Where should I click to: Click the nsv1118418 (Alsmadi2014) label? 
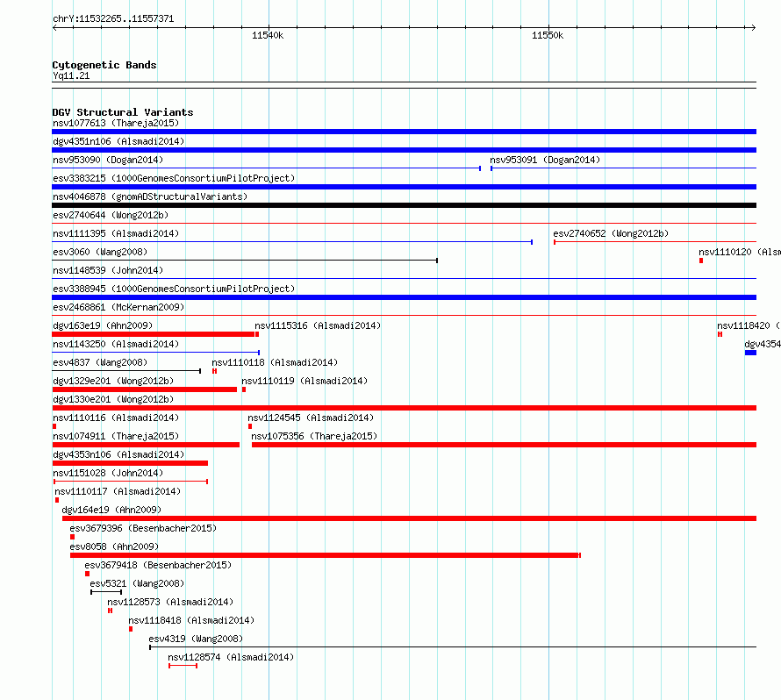pos(191,620)
